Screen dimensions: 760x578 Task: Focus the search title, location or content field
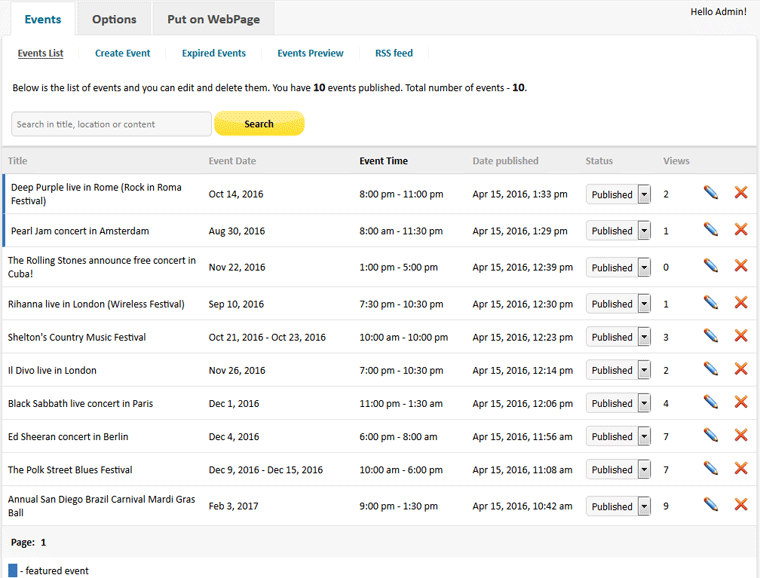[x=111, y=124]
